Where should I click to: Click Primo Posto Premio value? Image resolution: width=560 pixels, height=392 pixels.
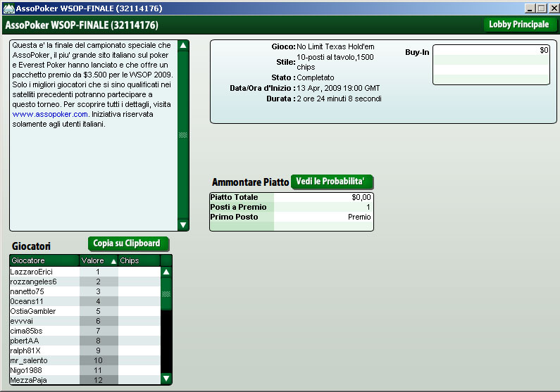[359, 217]
